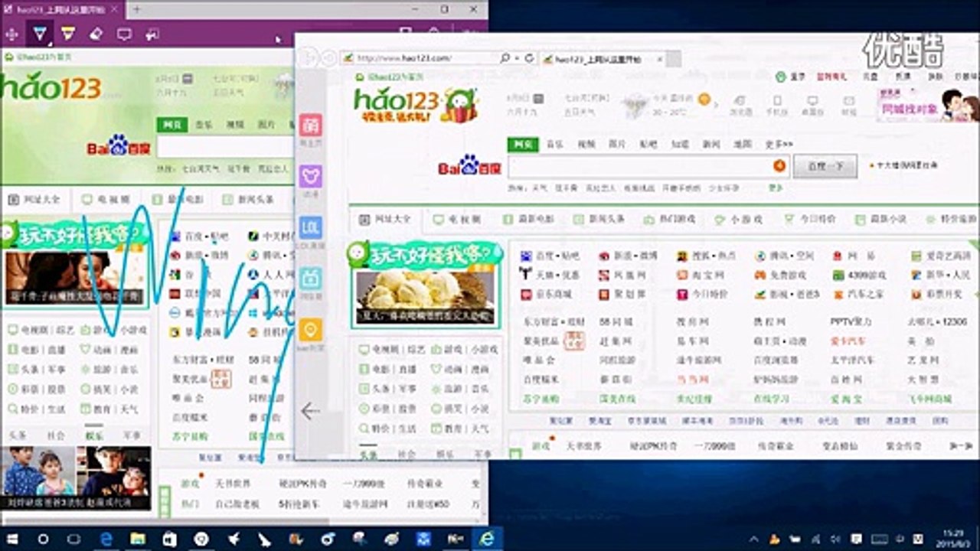Select 网页 search tab in Edge window

[171, 124]
